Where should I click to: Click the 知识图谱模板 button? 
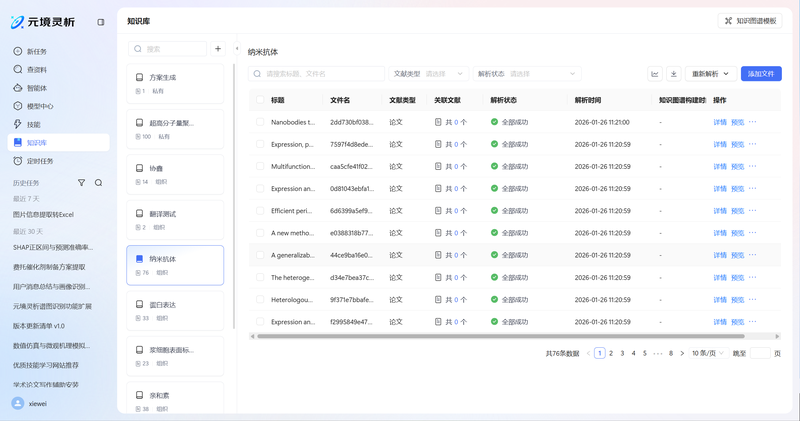tap(750, 21)
